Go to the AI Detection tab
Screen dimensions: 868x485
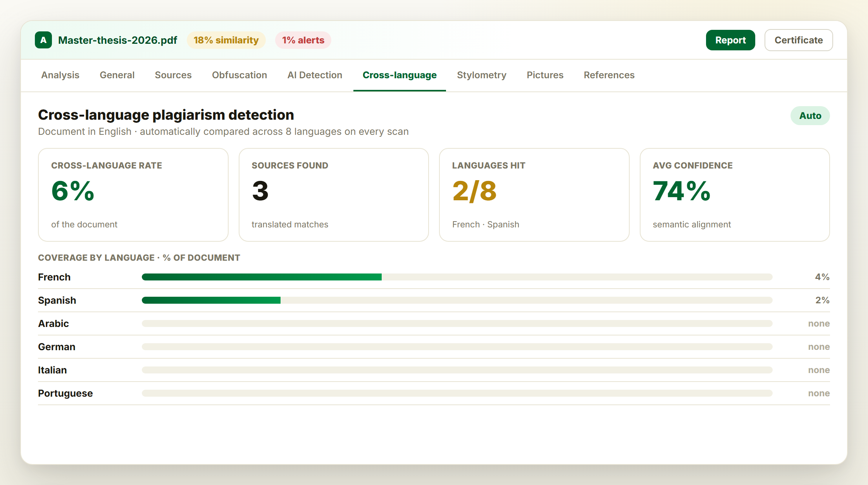[315, 75]
